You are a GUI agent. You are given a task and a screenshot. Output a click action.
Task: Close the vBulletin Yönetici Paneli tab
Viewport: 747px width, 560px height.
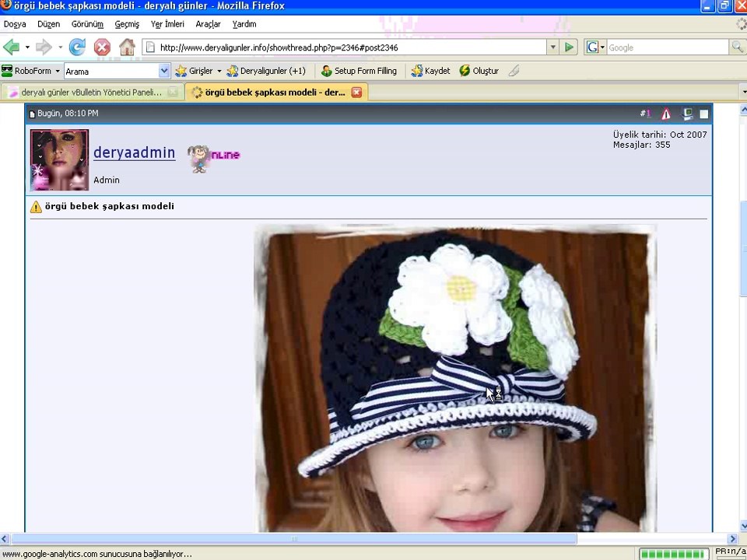point(173,93)
